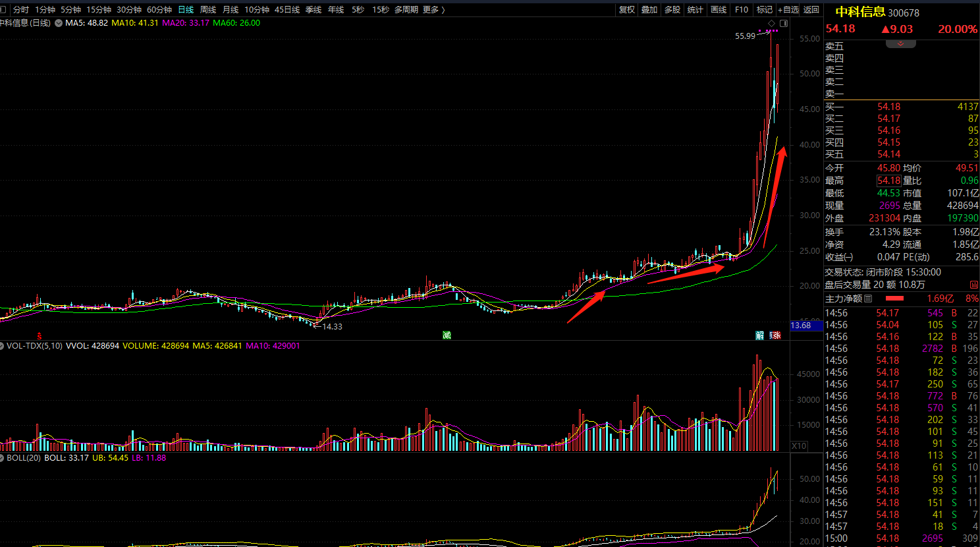This screenshot has width=980, height=547.
Task: Open the 多股 multi-stock view
Action: 672,9
